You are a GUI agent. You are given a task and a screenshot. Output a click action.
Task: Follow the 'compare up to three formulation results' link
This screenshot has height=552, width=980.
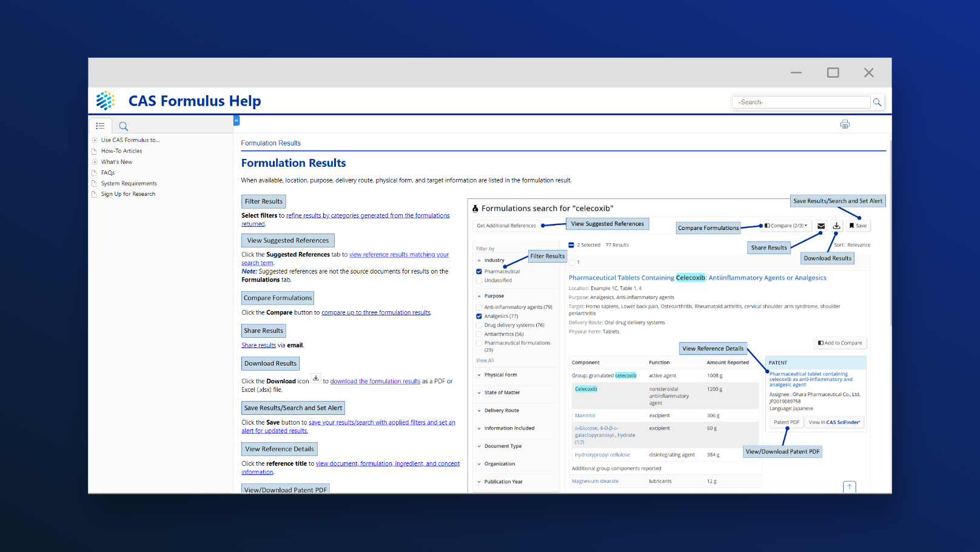click(375, 312)
